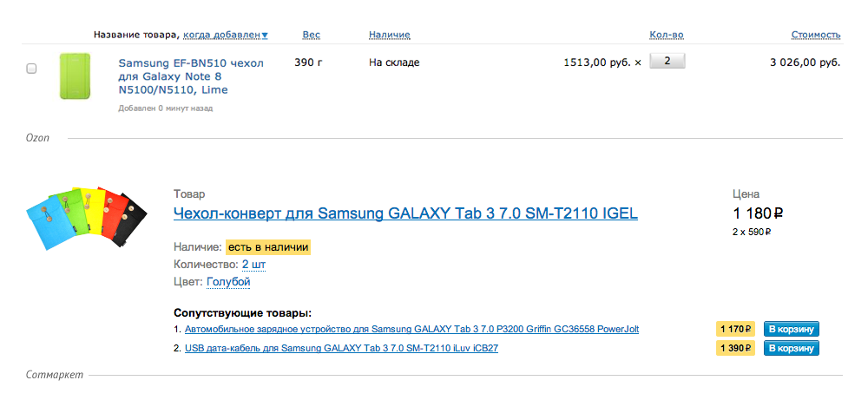
Task: Sort the list by Вес column
Action: (311, 35)
